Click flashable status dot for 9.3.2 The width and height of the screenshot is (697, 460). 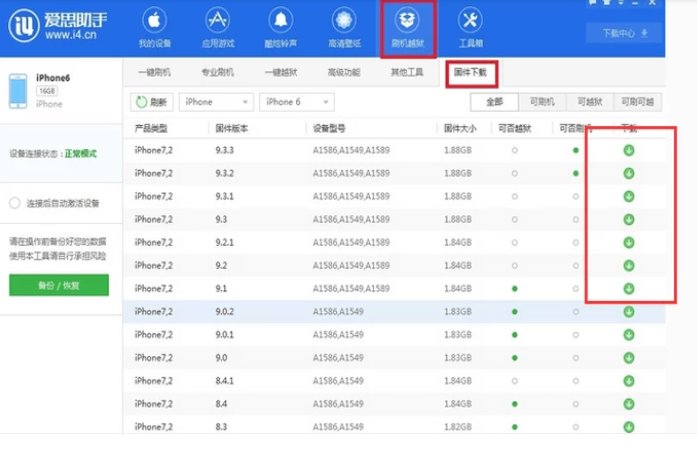[x=576, y=173]
